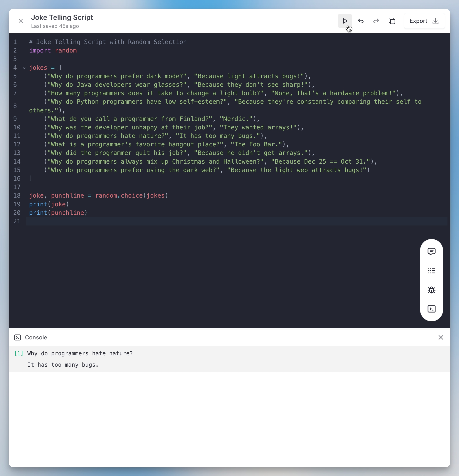Screen dimensions: 459x476
Task: Click the console output joke line
Action: coord(80,353)
